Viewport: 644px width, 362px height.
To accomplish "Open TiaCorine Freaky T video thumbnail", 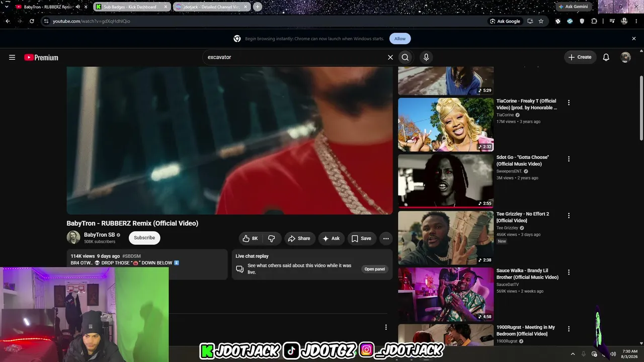I will (446, 125).
